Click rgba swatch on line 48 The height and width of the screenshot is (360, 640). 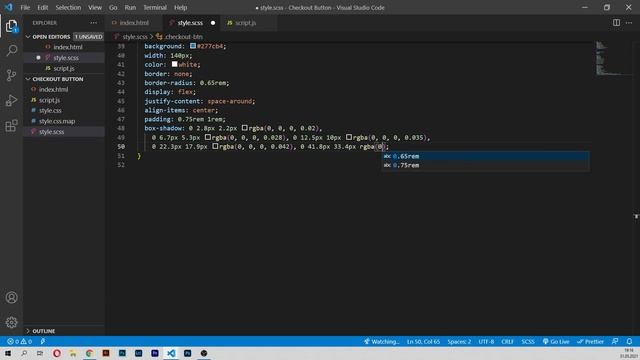[244, 128]
